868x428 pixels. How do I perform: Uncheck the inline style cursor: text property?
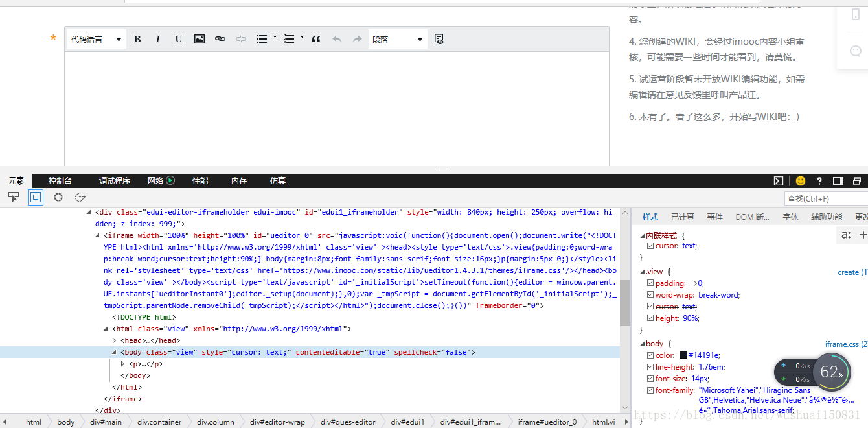tap(651, 246)
